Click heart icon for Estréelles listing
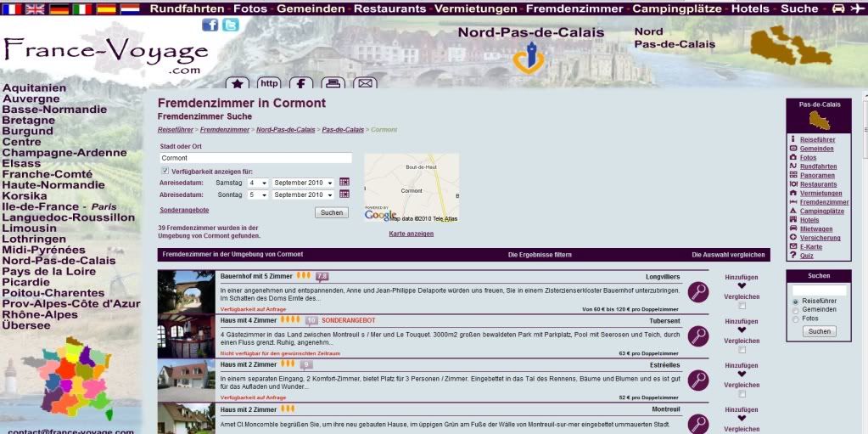The width and height of the screenshot is (868, 434). pos(742,375)
